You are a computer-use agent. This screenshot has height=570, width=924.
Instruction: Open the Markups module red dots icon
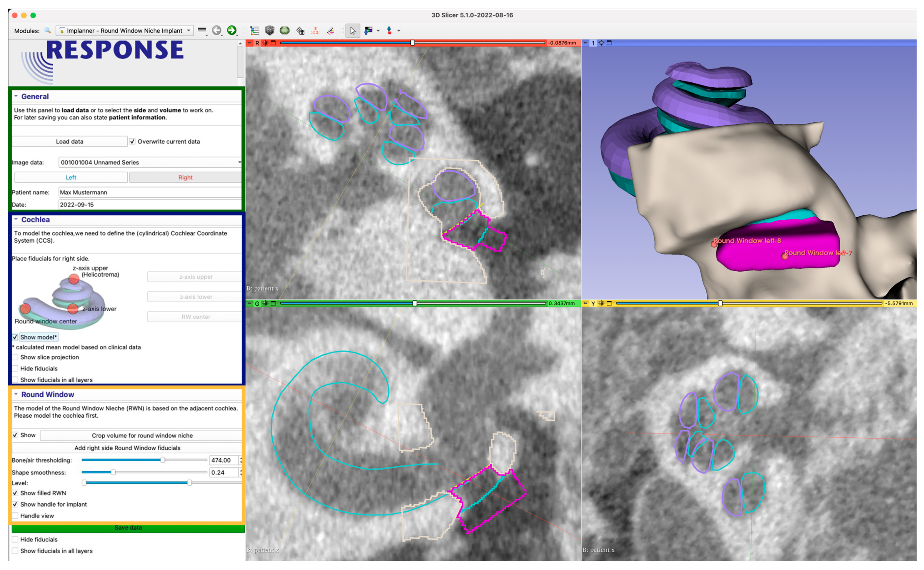coord(315,31)
